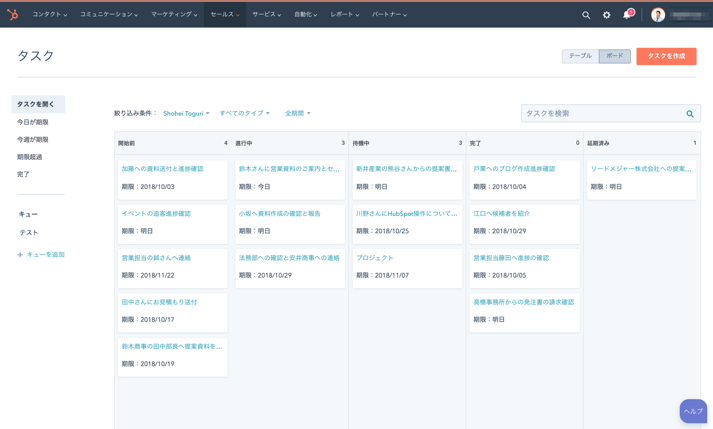Open the search magnifier in top bar

(x=586, y=15)
